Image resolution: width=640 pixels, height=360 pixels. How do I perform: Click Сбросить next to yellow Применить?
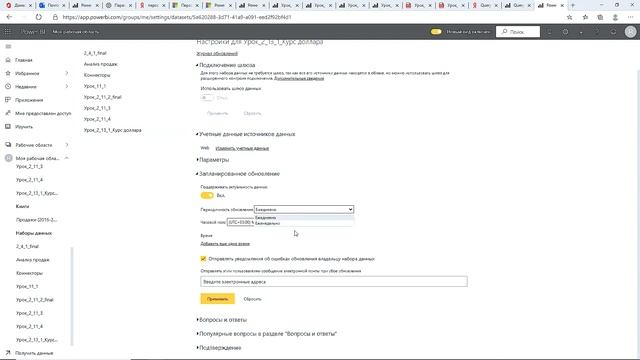tap(252, 299)
